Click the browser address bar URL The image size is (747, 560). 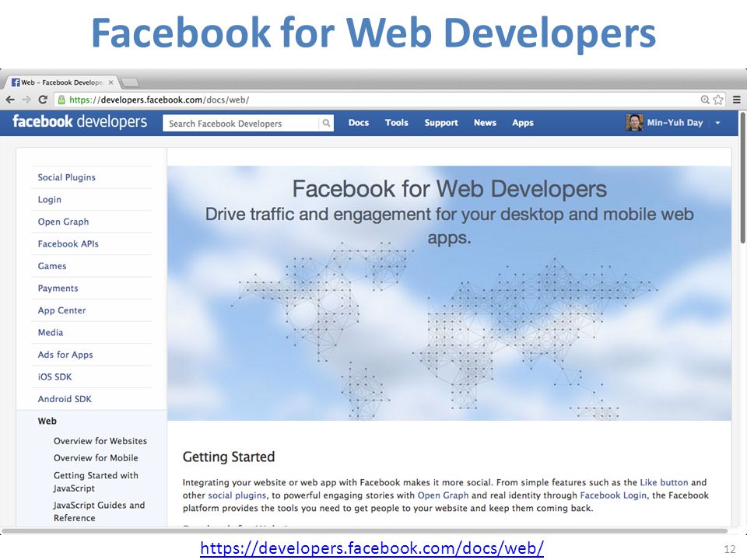(x=159, y=100)
